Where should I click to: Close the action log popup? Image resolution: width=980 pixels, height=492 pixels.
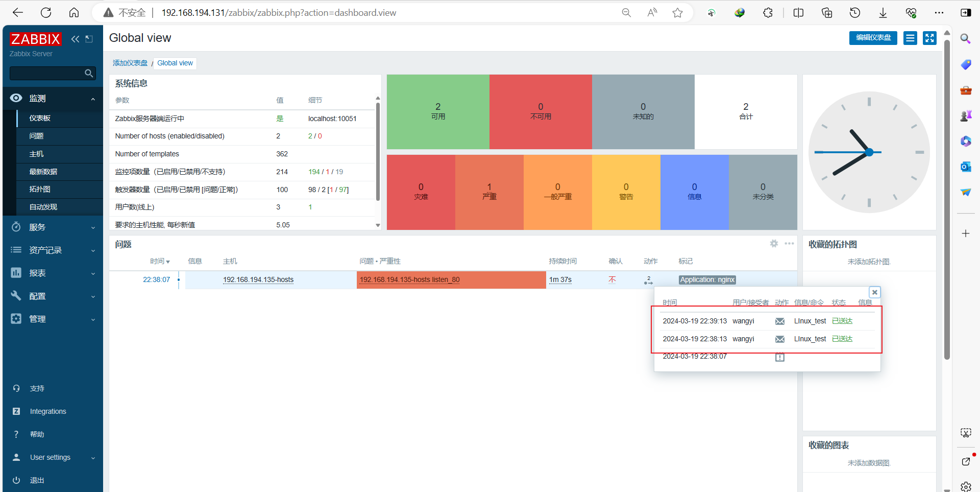point(875,292)
